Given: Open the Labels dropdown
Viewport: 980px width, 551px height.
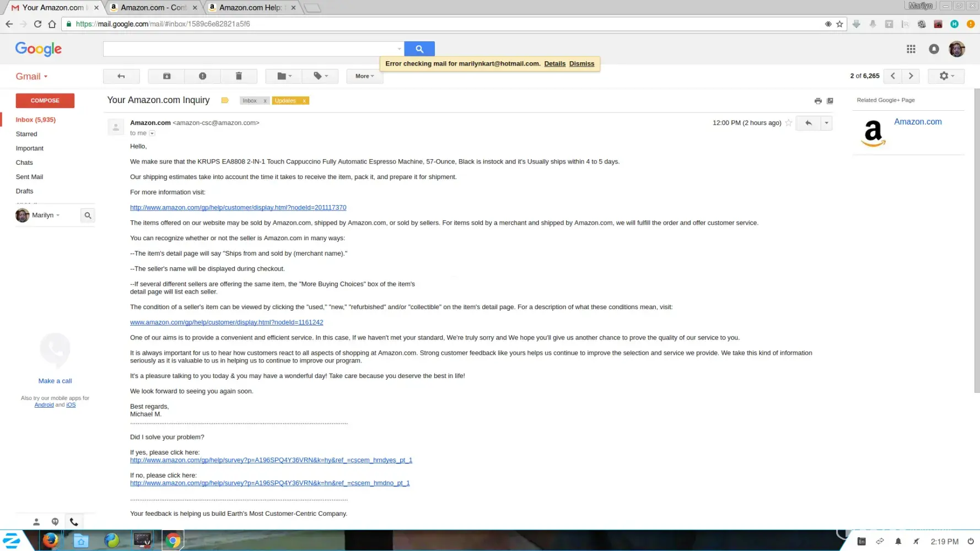Looking at the screenshot, I should click(320, 76).
